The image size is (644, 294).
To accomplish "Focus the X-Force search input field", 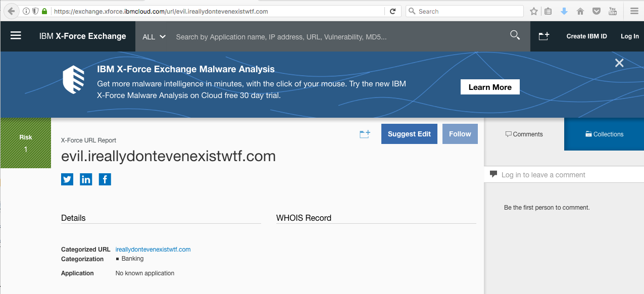I will [338, 36].
